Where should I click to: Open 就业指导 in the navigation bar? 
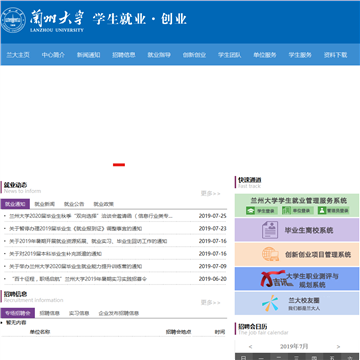coord(159,55)
